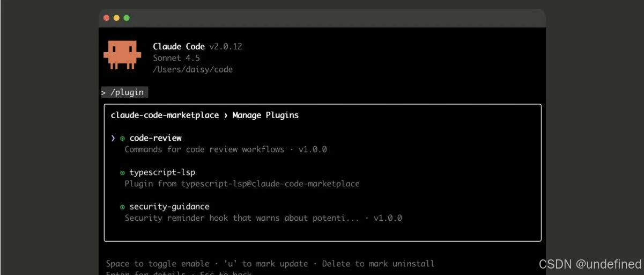Click the Sonnet 4.5 model label
The width and height of the screenshot is (644, 275).
click(176, 58)
